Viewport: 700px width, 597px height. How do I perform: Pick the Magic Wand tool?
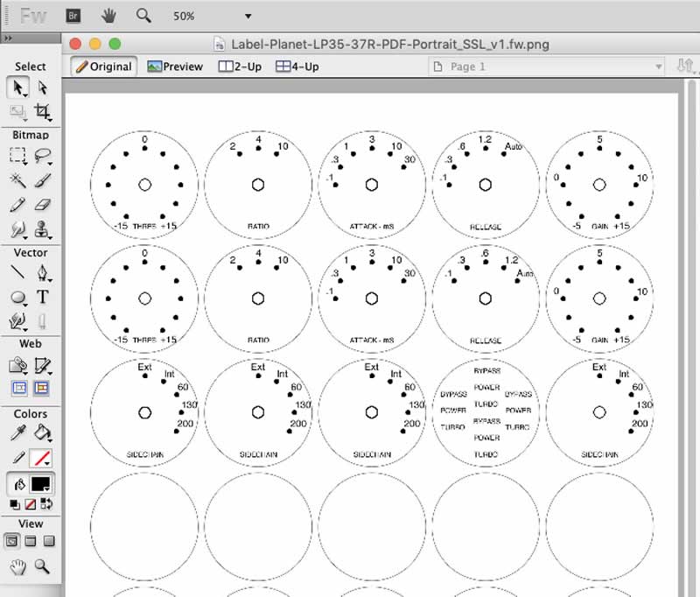tap(17, 180)
